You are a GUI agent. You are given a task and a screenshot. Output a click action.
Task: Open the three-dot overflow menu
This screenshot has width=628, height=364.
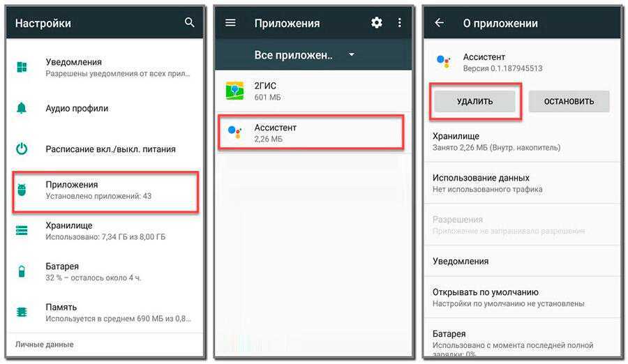399,22
